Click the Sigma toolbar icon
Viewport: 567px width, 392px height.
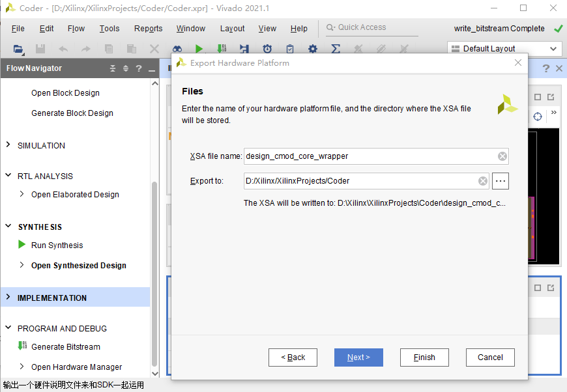click(336, 49)
